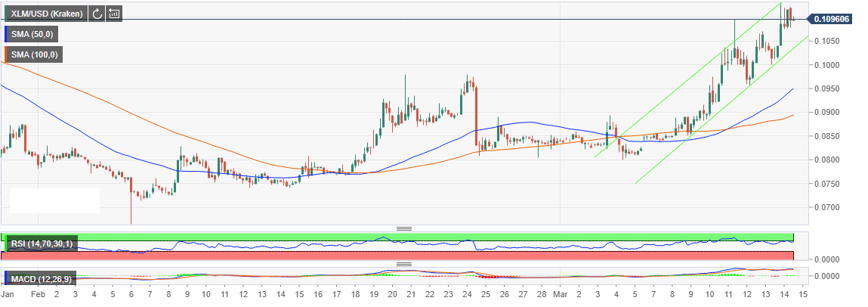The height and width of the screenshot is (307, 868).
Task: Click the Jan label on the time axis
Action: point(8,293)
